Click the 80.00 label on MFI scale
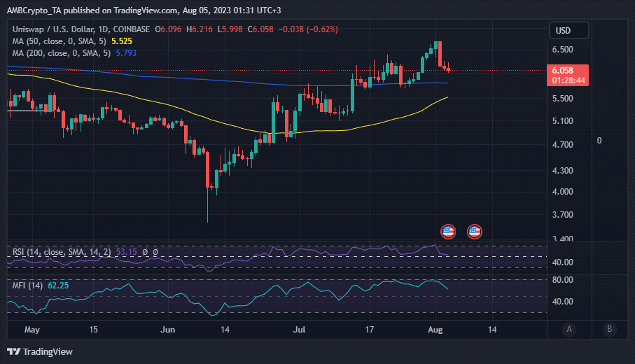 (562, 280)
